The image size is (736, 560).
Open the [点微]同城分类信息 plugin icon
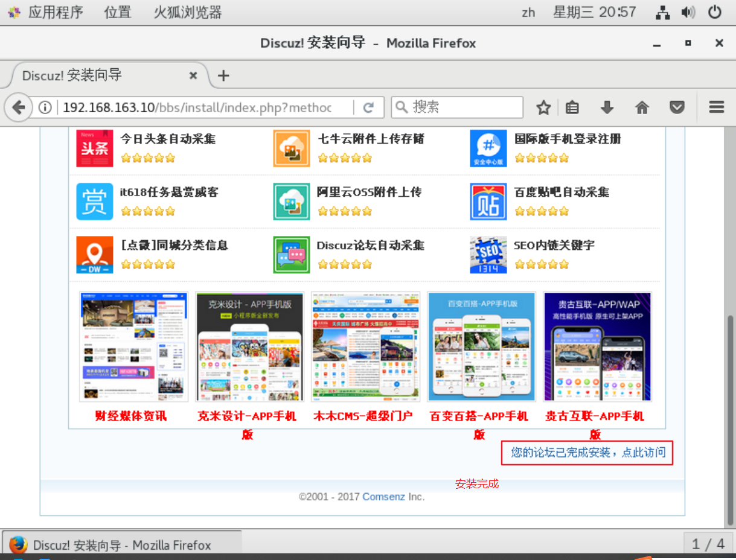pyautogui.click(x=95, y=255)
